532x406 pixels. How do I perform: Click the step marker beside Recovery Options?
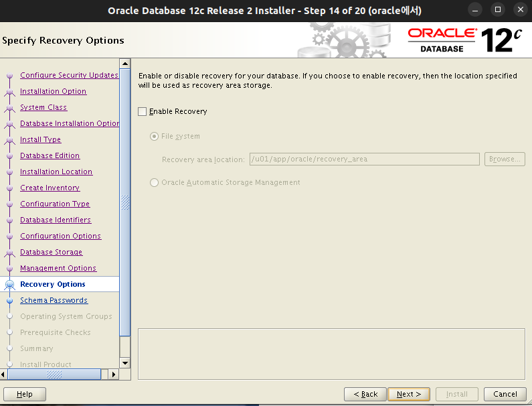coord(10,285)
